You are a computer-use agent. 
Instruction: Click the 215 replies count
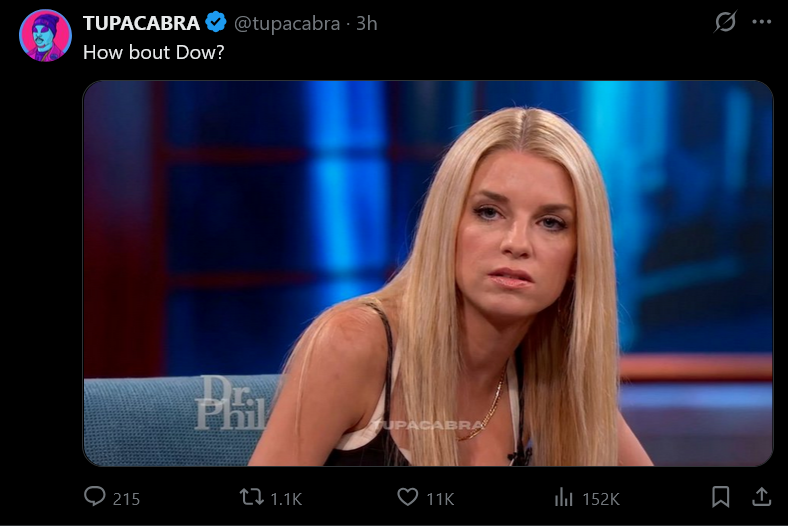pyautogui.click(x=126, y=499)
